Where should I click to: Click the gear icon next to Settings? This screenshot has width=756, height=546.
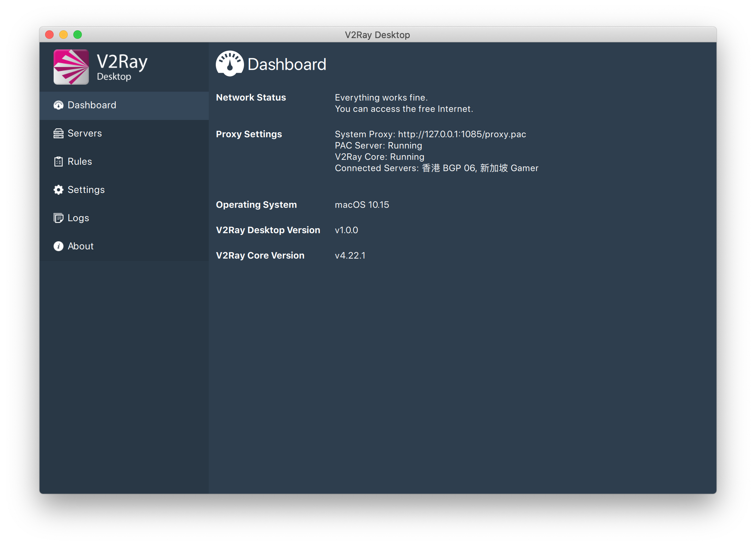pyautogui.click(x=58, y=190)
